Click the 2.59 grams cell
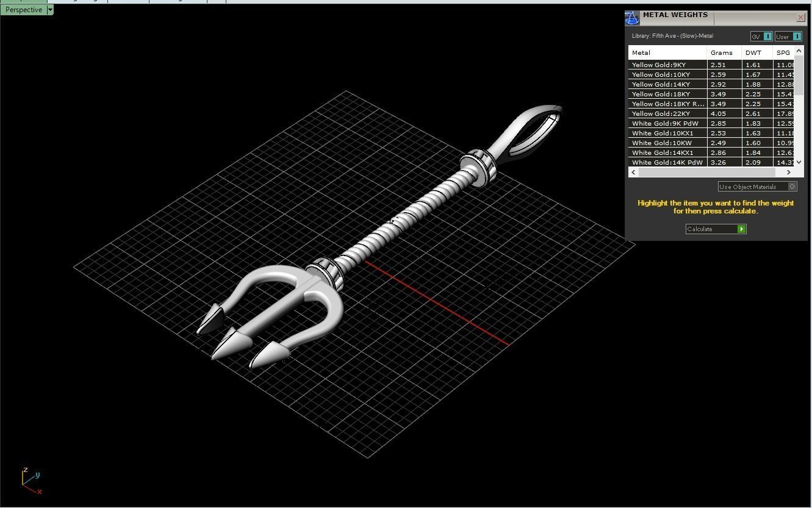This screenshot has width=812, height=508. coord(724,74)
